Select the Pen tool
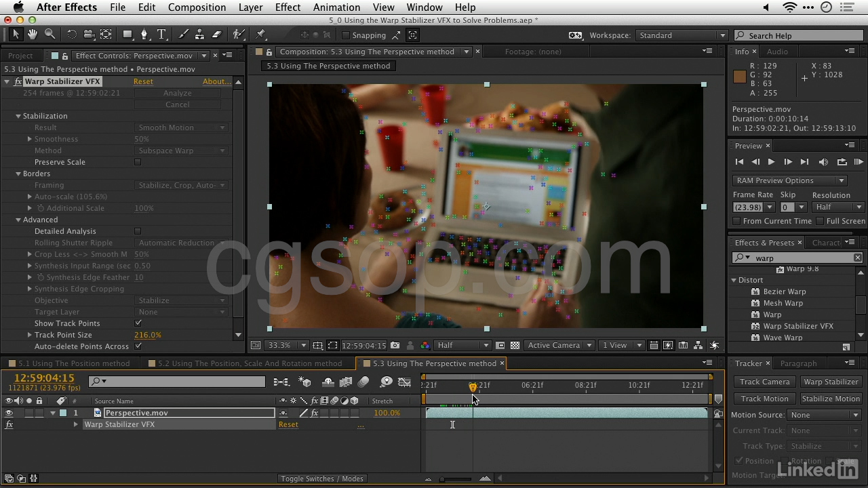 [x=144, y=35]
